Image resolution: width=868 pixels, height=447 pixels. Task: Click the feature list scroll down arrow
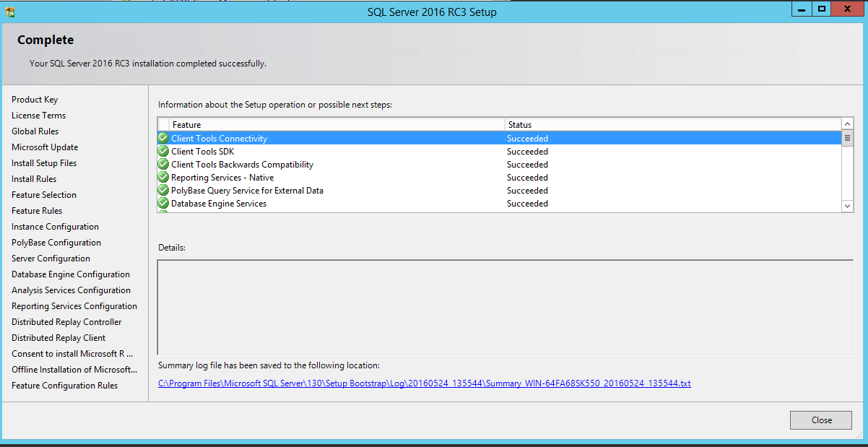pyautogui.click(x=848, y=207)
